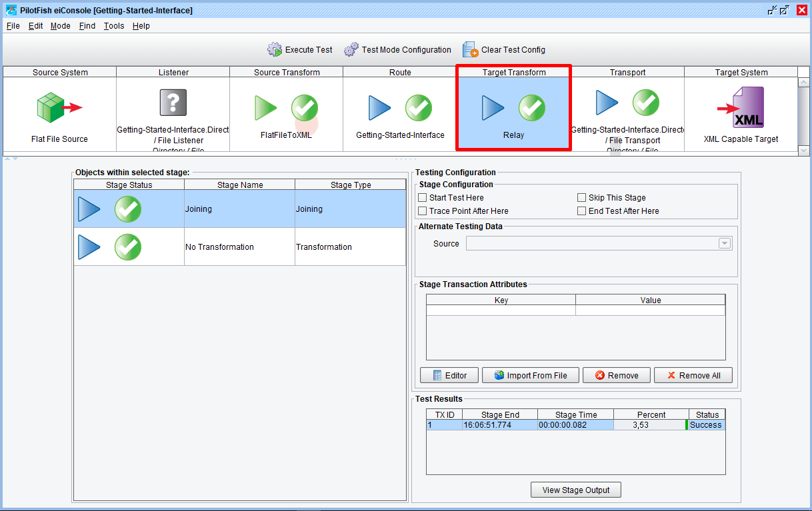
Task: Click blue play arrow in Transport stage
Action: click(x=607, y=103)
